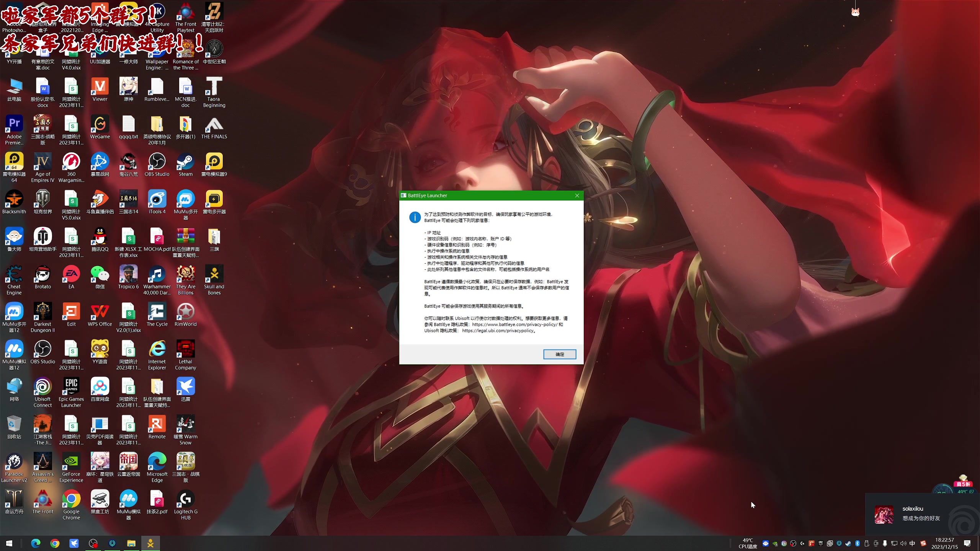This screenshot has height=551, width=980.
Task: Open Internet Explorer desktop icon
Action: click(x=157, y=355)
